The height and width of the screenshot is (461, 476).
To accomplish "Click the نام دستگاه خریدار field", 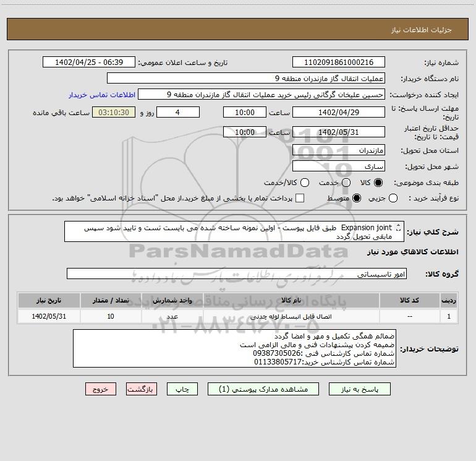I will click(246, 79).
